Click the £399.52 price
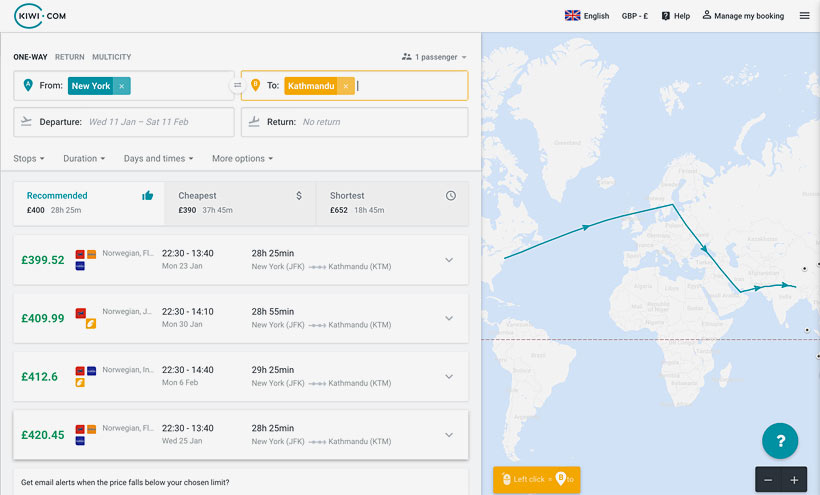Image resolution: width=820 pixels, height=495 pixels. click(x=43, y=260)
